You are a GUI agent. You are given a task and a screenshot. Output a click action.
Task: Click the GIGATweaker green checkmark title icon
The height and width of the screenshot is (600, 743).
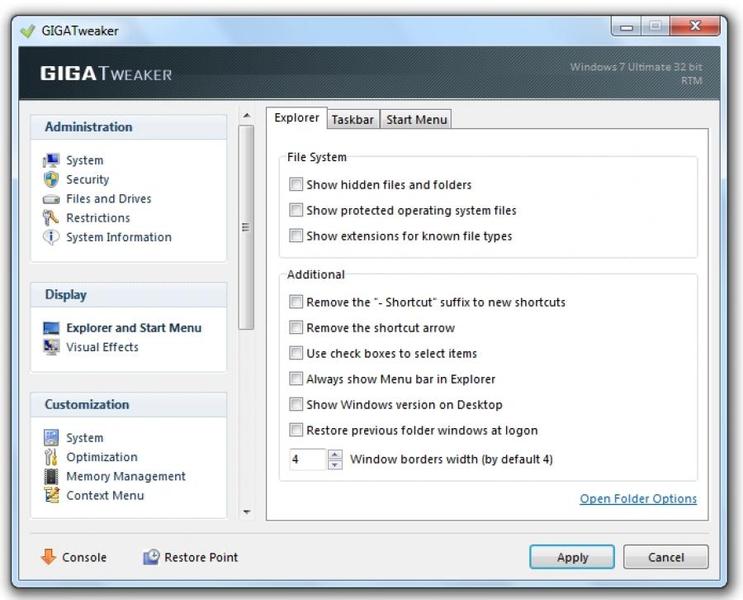(x=28, y=31)
